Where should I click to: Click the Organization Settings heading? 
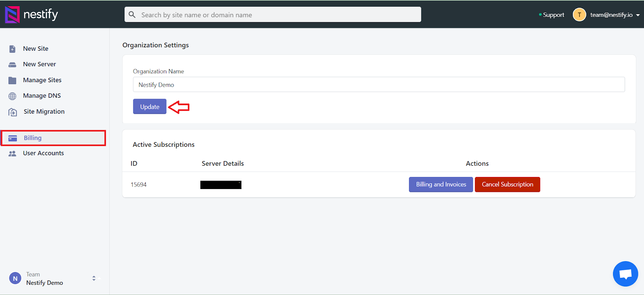pos(155,45)
